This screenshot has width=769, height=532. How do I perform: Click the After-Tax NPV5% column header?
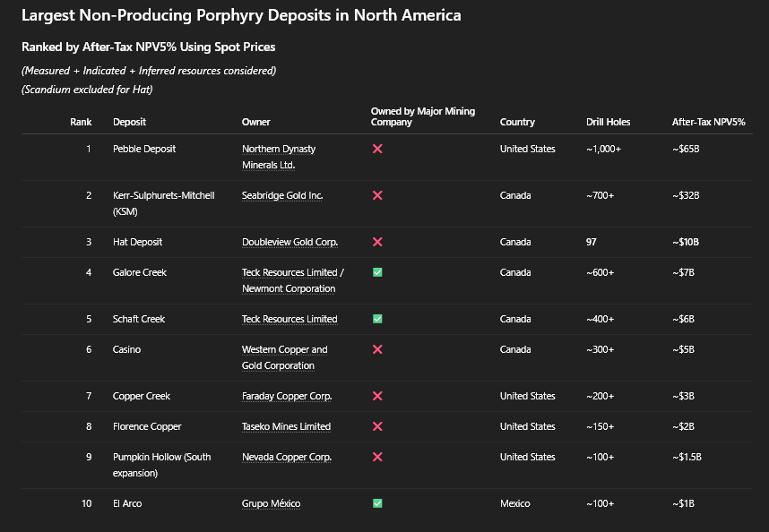pyautogui.click(x=708, y=122)
